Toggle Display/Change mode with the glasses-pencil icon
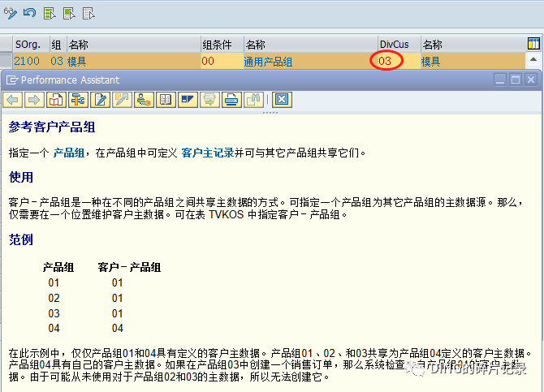This screenshot has height=392, width=544. (x=10, y=14)
